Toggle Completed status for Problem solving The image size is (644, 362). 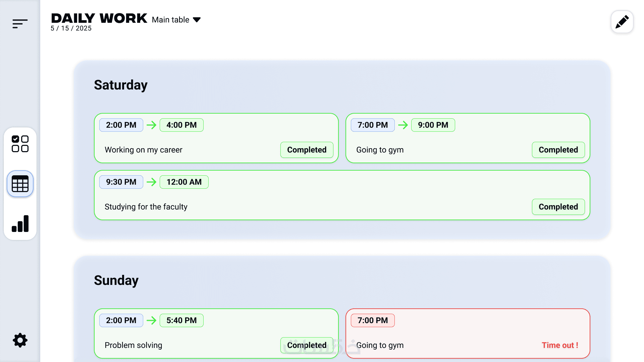point(307,345)
